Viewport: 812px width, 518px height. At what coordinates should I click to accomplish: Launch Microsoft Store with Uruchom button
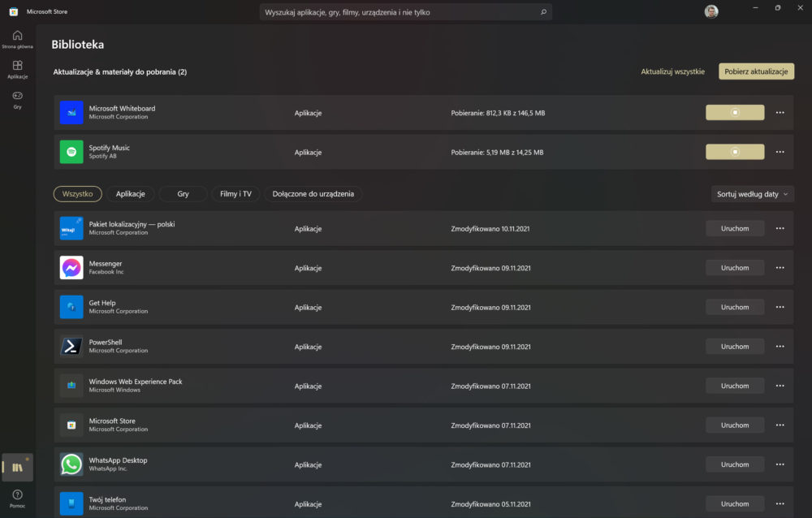(x=735, y=425)
